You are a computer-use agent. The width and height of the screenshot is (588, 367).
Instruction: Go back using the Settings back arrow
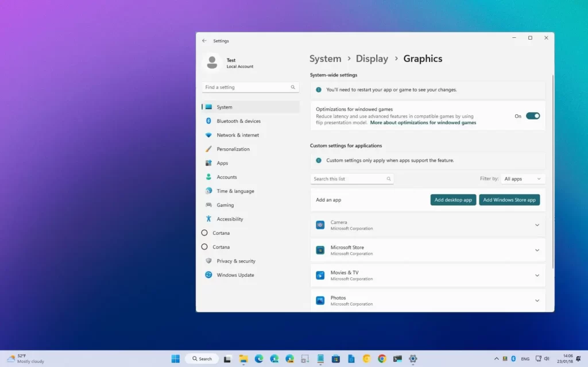coord(204,41)
